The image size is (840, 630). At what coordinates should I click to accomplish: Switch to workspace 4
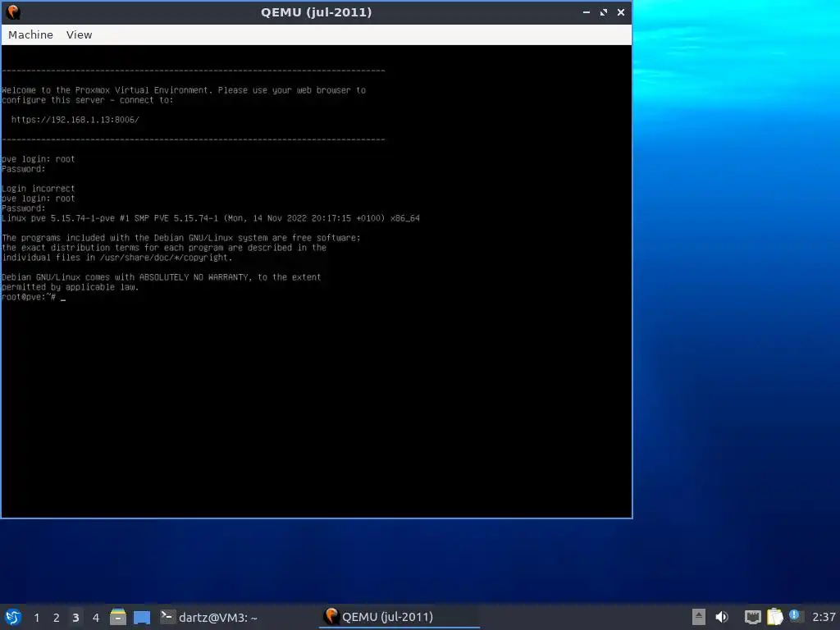coord(95,618)
